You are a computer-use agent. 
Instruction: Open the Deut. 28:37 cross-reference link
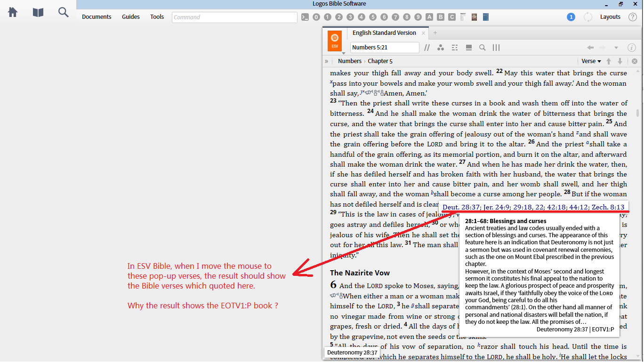[461, 207]
